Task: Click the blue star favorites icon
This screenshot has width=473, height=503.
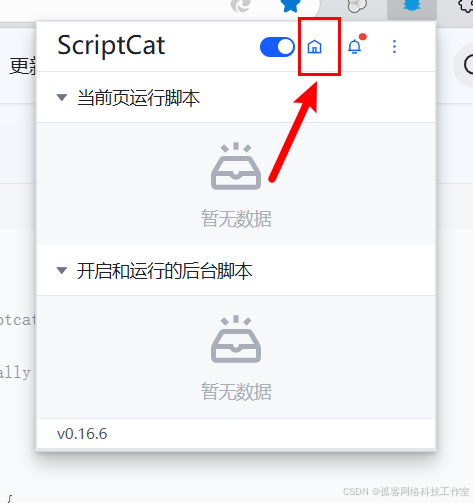Action: (x=290, y=6)
